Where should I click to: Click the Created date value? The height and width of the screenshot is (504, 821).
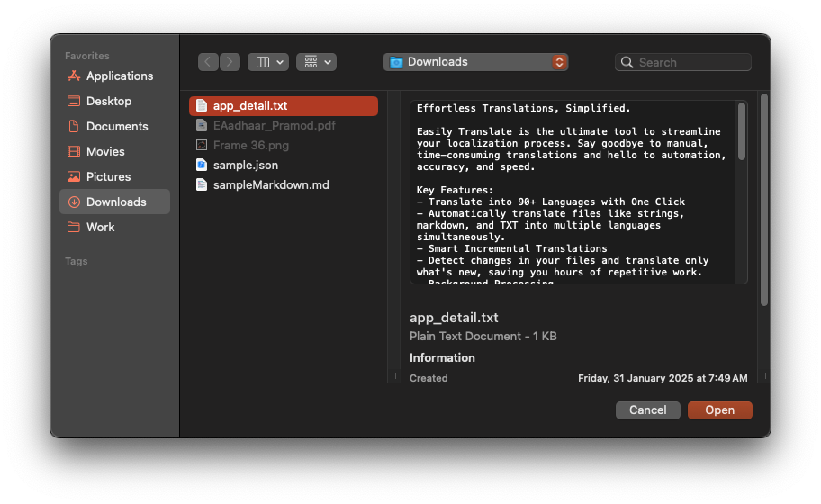click(663, 378)
